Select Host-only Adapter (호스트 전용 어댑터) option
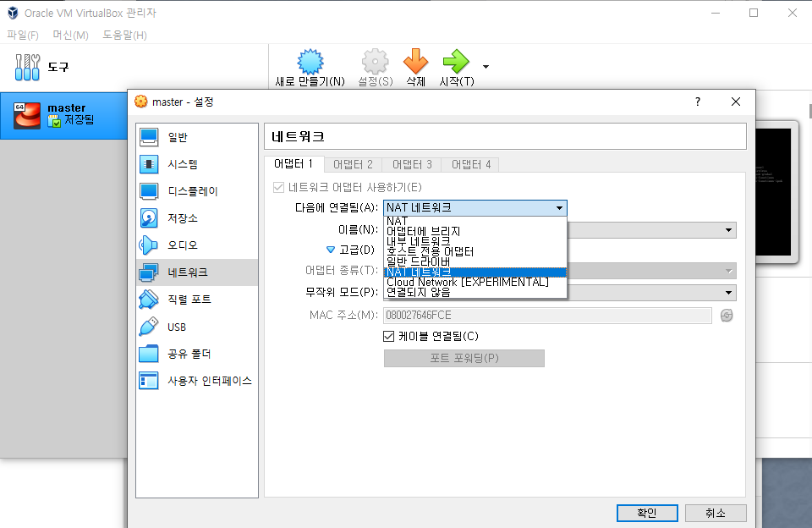This screenshot has height=528, width=812. click(x=475, y=252)
